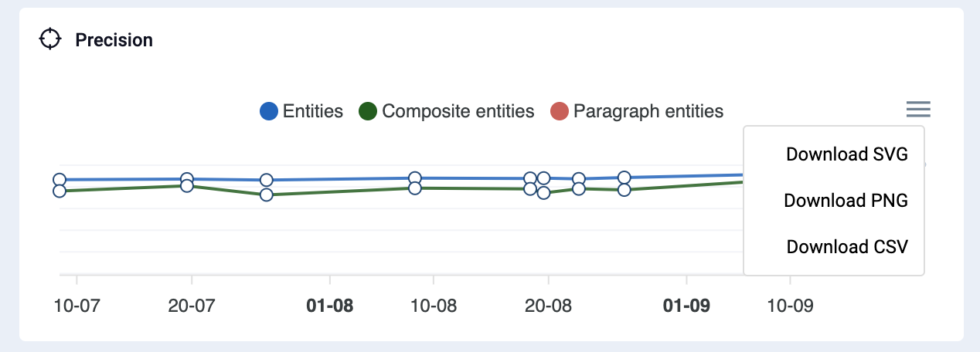Click the last Entities point before 01-09

pyautogui.click(x=624, y=177)
